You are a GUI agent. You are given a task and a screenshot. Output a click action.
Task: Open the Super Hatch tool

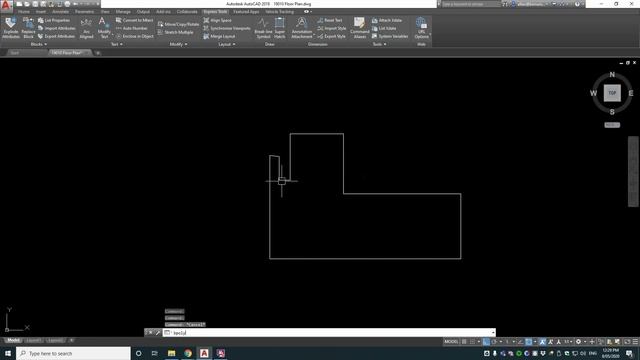pos(280,28)
